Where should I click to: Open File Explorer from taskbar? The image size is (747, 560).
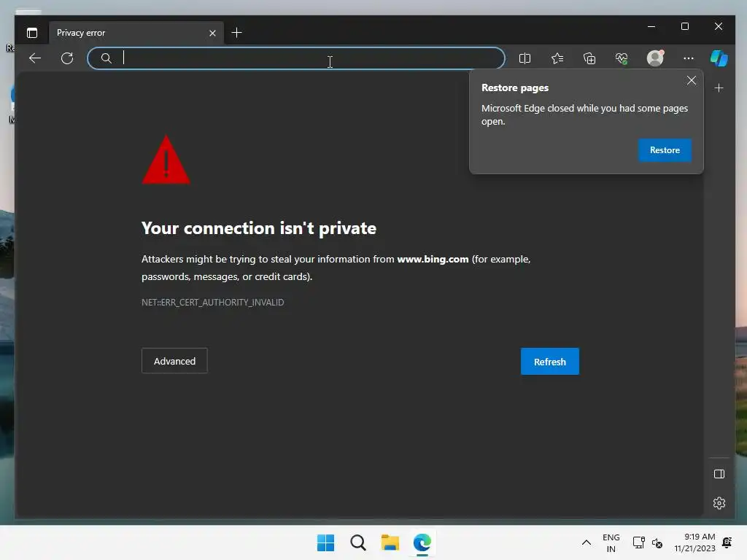(x=390, y=542)
